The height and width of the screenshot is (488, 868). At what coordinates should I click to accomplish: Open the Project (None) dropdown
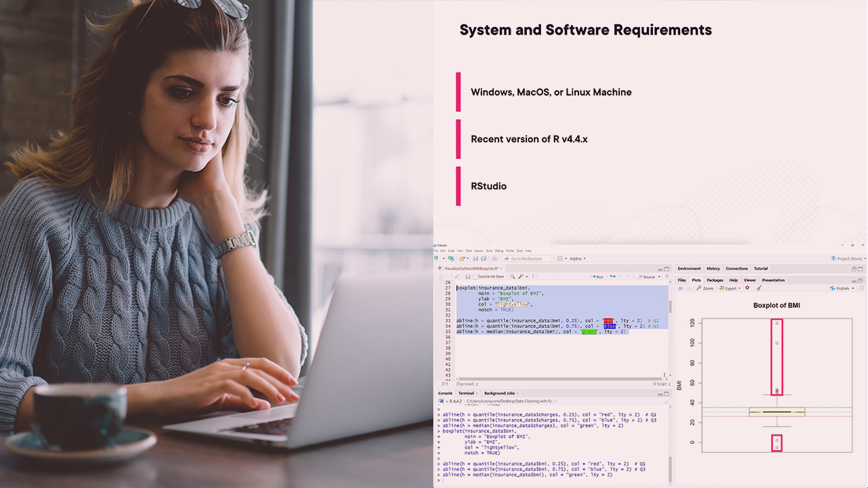[x=846, y=258]
